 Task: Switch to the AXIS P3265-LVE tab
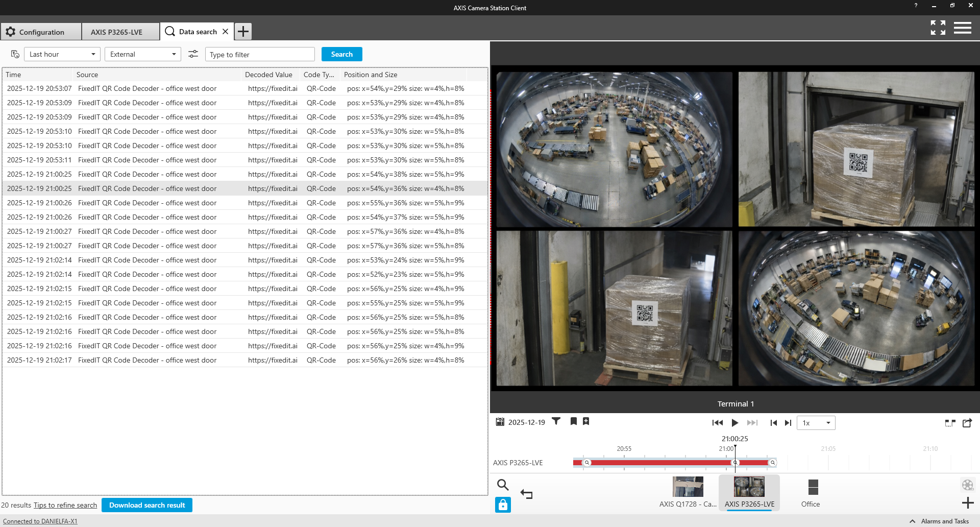120,32
